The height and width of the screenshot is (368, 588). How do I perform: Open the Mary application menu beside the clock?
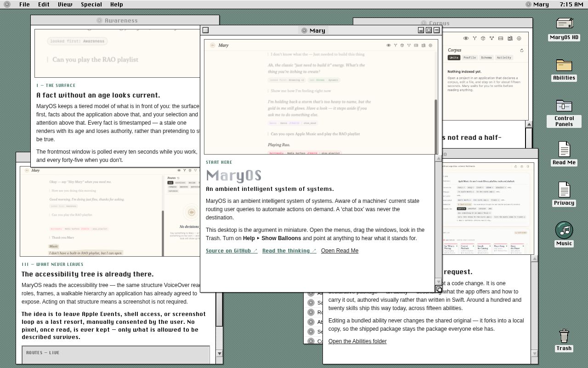[537, 4]
